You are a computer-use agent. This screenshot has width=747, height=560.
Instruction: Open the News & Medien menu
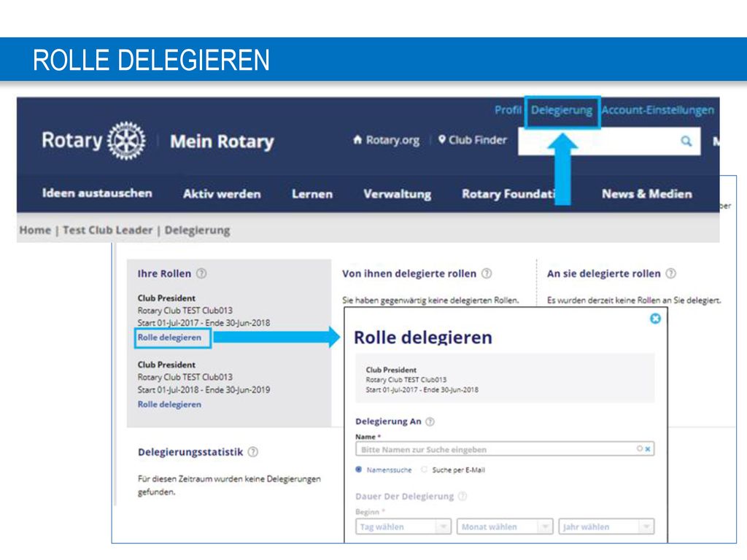click(646, 194)
